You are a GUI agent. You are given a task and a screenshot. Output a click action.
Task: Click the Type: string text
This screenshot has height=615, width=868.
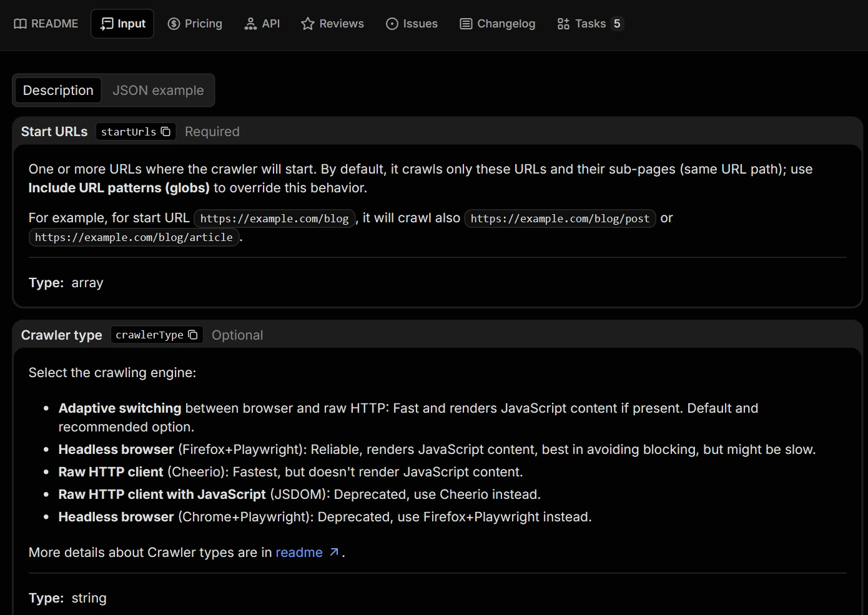click(67, 598)
